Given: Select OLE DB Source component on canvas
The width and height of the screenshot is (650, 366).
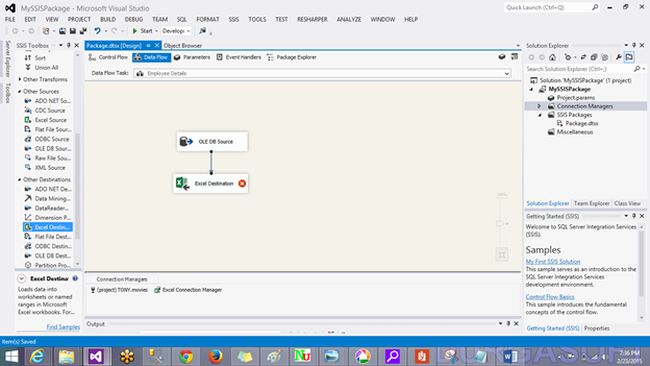Looking at the screenshot, I should 212,141.
